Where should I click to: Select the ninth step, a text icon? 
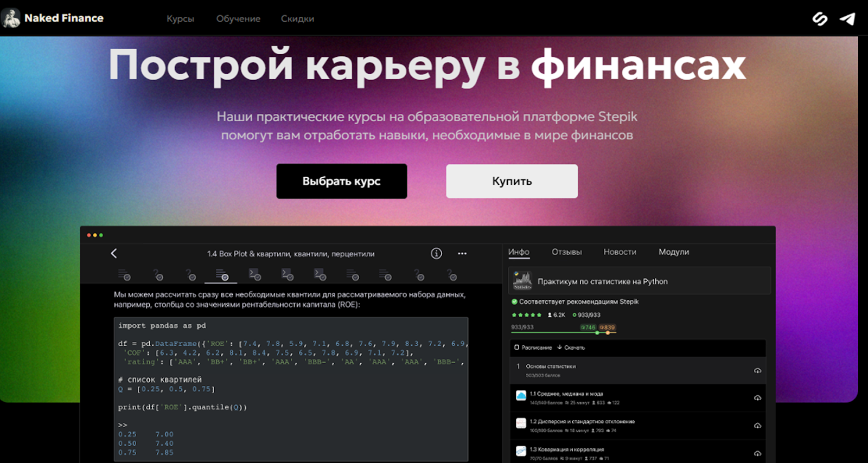point(385,275)
